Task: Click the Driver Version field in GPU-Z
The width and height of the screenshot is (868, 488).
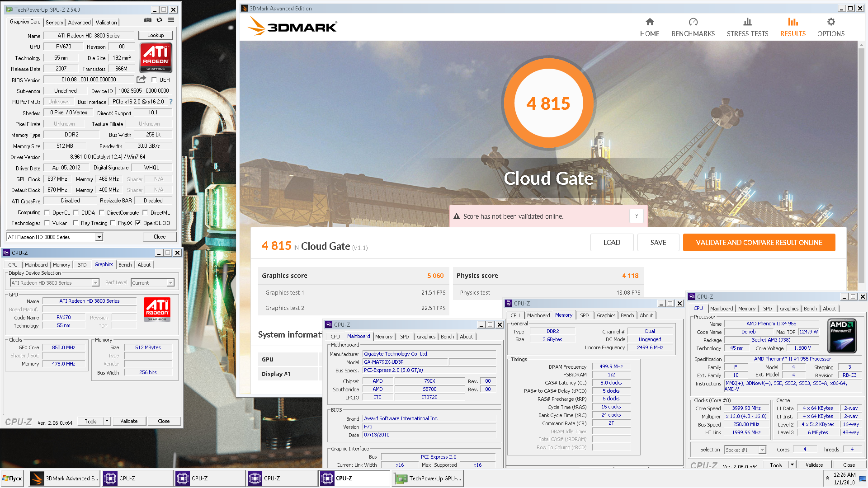Action: tap(108, 157)
